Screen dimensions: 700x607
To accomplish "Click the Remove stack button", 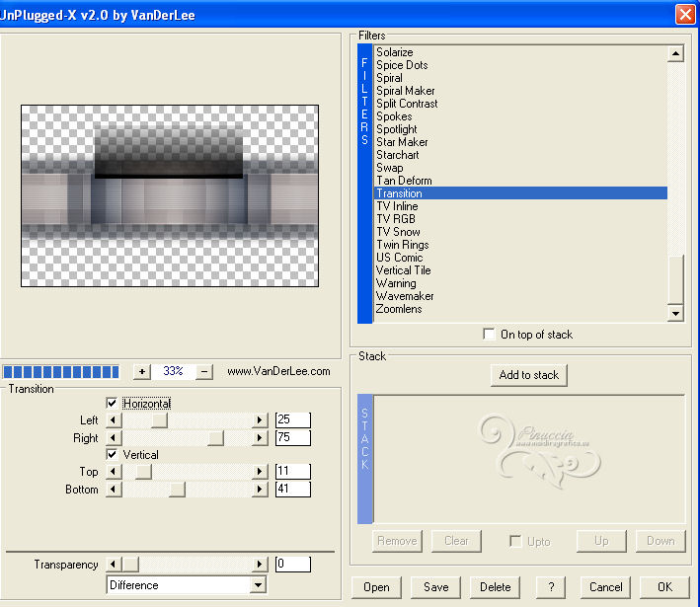I will [x=397, y=541].
